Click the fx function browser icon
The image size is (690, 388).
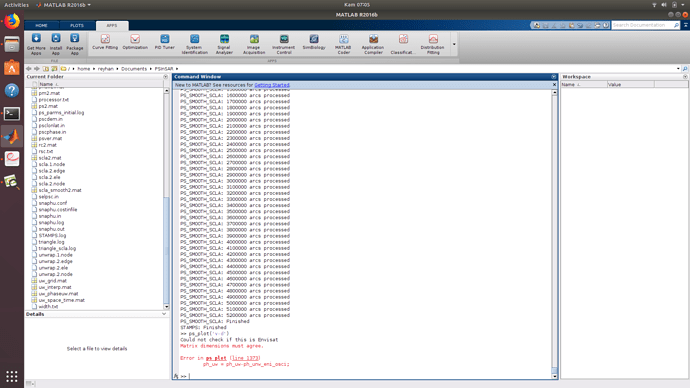(176, 376)
